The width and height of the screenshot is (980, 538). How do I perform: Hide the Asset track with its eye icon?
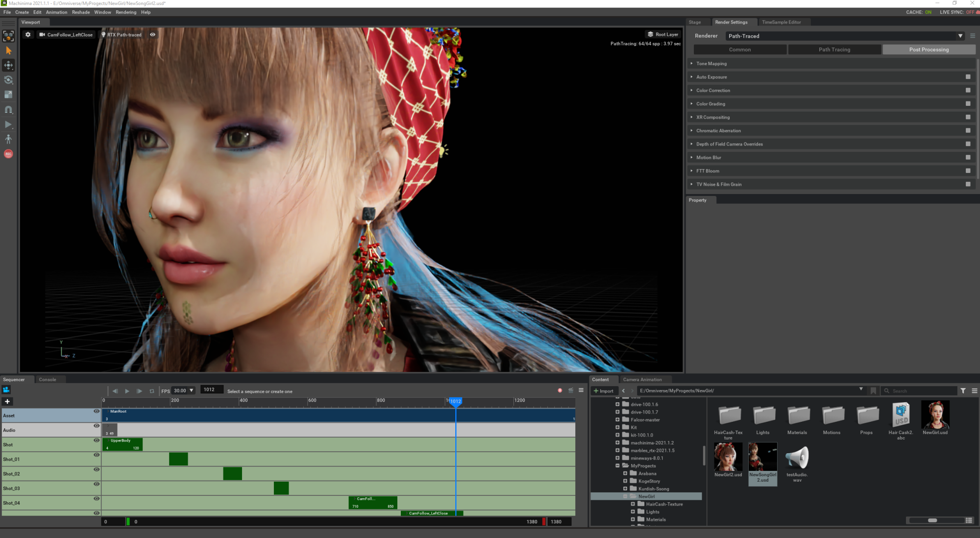97,412
